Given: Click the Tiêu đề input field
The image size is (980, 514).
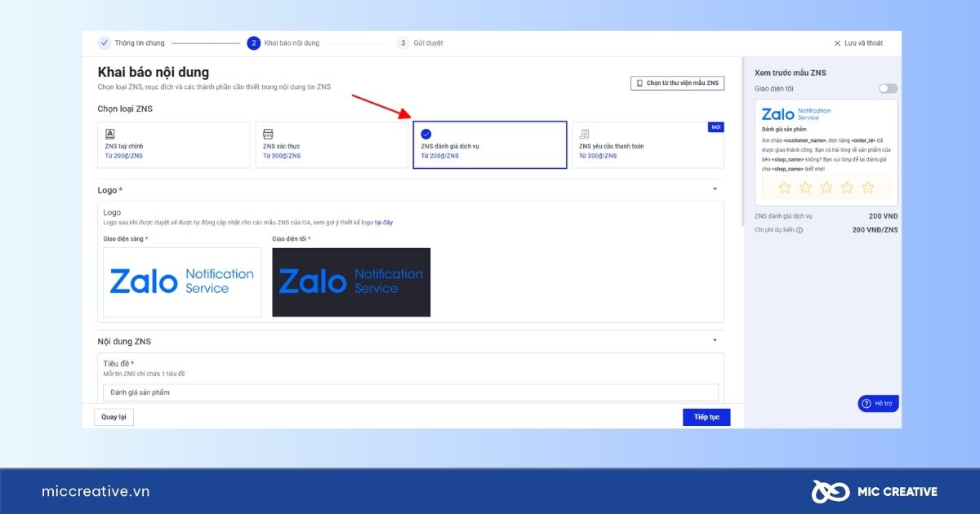Looking at the screenshot, I should tap(411, 392).
